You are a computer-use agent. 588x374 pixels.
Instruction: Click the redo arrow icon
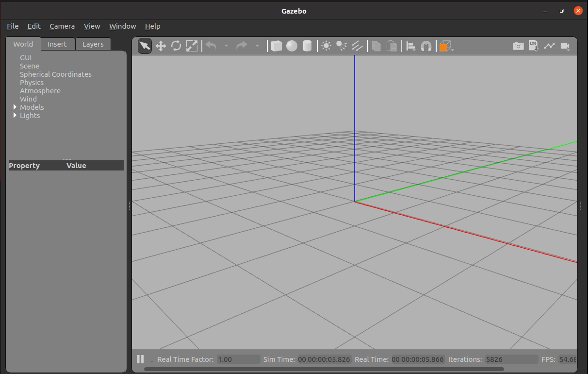point(242,46)
